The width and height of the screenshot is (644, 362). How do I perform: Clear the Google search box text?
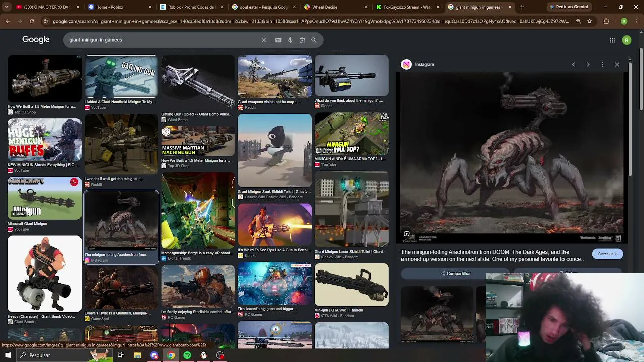(263, 40)
